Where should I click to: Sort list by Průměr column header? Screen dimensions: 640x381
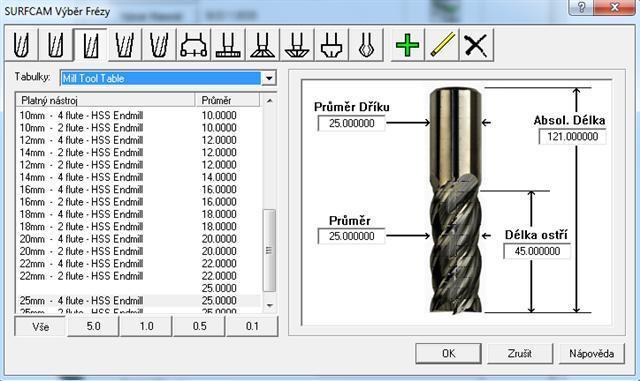click(x=227, y=100)
